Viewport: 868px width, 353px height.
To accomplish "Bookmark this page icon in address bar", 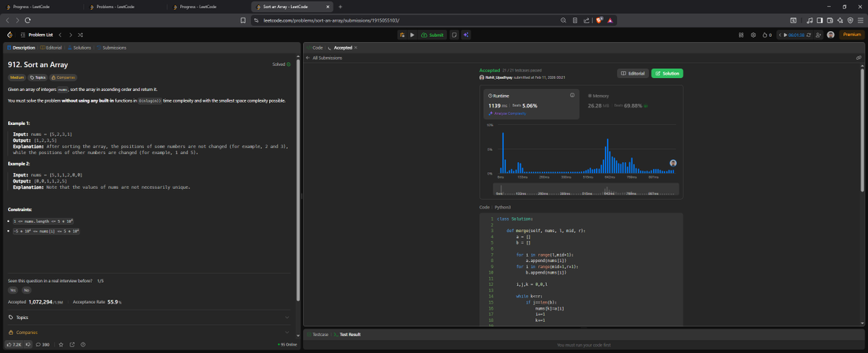I will [244, 20].
